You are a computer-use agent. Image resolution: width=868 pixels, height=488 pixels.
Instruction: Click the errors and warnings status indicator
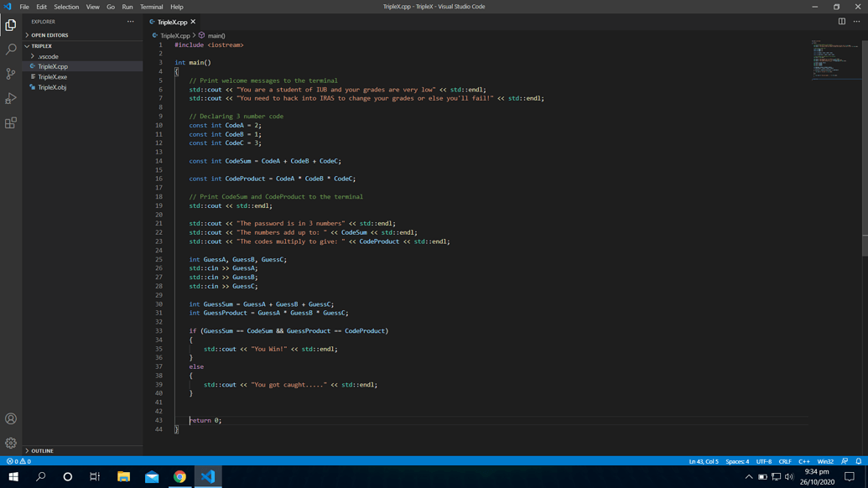click(18, 461)
